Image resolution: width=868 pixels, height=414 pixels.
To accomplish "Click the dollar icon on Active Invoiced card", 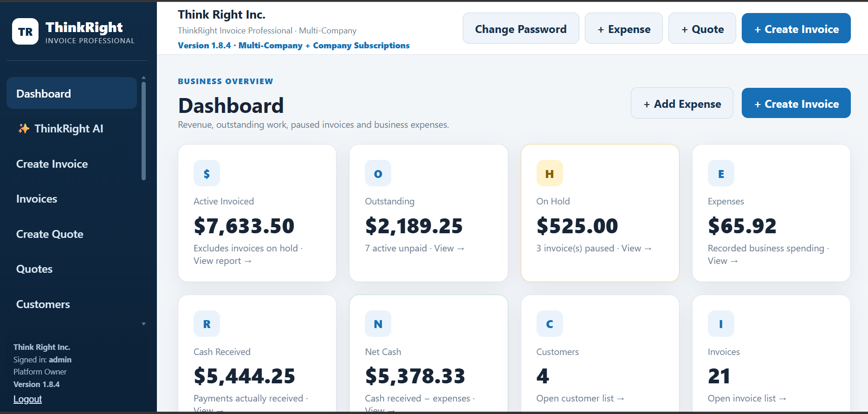I will pyautogui.click(x=207, y=173).
